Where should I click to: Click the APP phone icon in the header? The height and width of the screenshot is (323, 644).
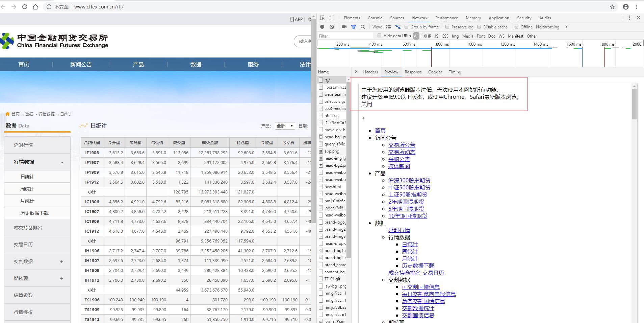pyautogui.click(x=292, y=19)
